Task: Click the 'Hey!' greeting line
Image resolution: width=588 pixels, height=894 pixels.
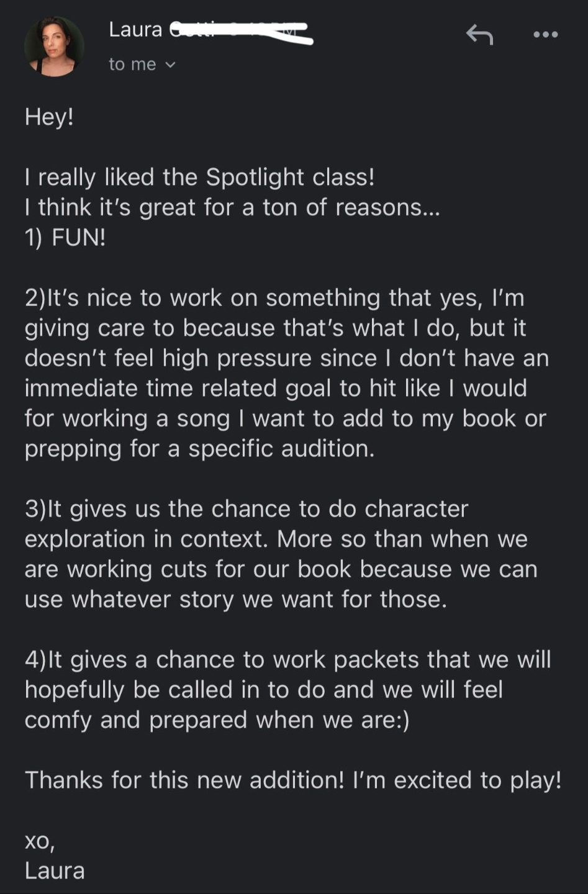Action: click(x=49, y=117)
